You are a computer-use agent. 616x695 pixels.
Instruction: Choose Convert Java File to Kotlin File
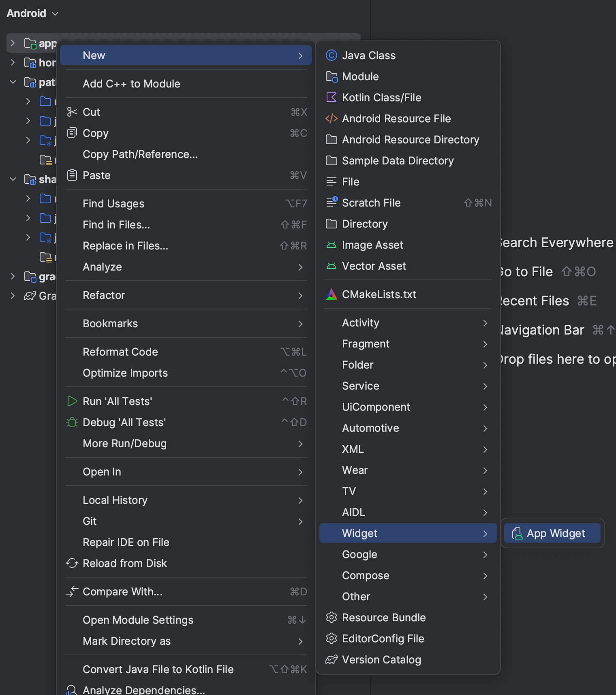186,669
